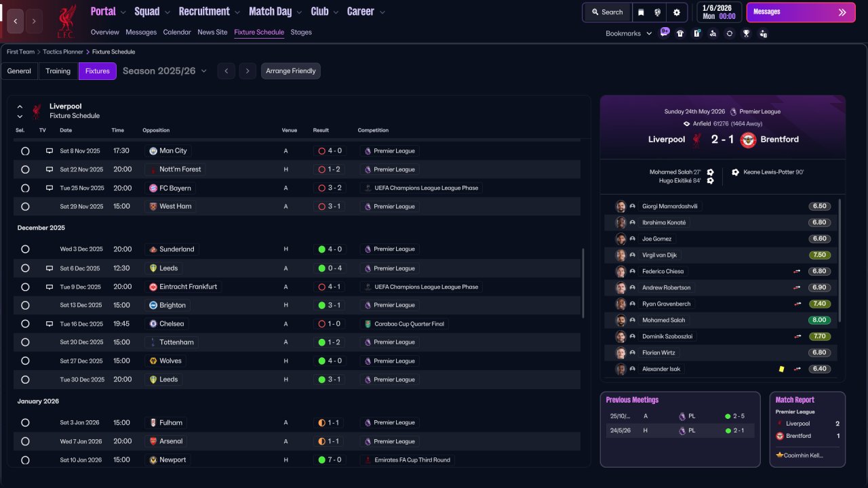868x488 pixels.
Task: Go to the previous season with left chevron
Action: (x=226, y=71)
